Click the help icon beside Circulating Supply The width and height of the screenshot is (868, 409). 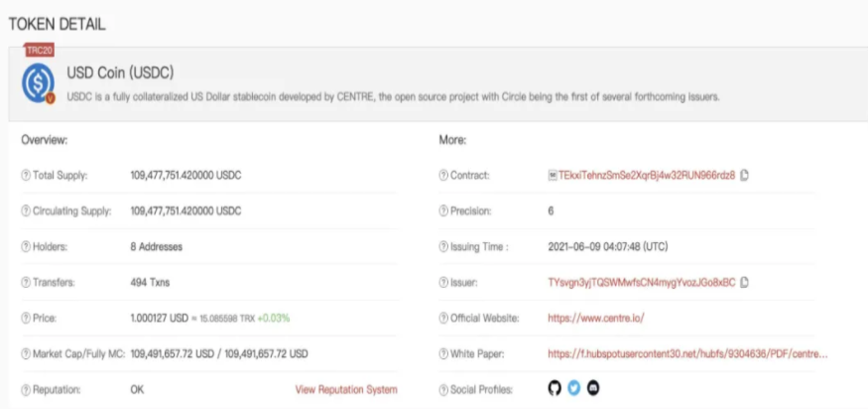26,211
